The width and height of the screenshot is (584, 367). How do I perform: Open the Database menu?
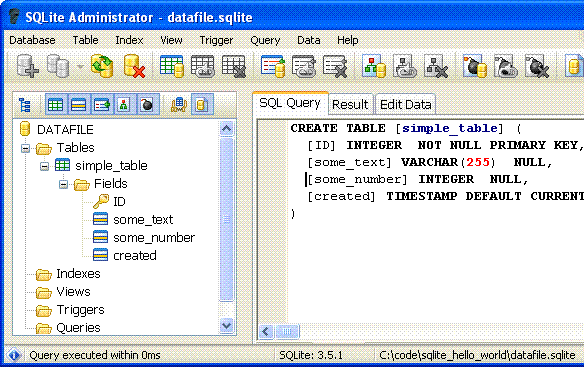(x=32, y=40)
